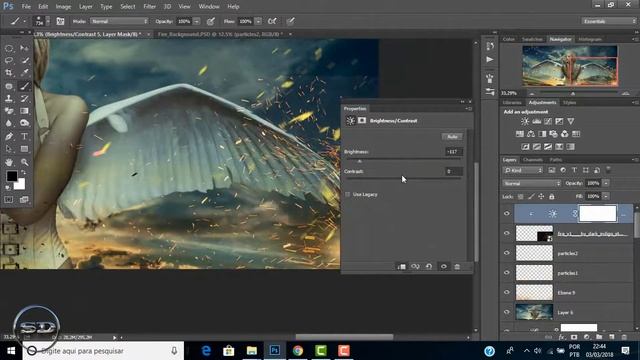Select the Zoom magnifier tool
This screenshot has width=640, height=360.
pyautogui.click(x=24, y=162)
